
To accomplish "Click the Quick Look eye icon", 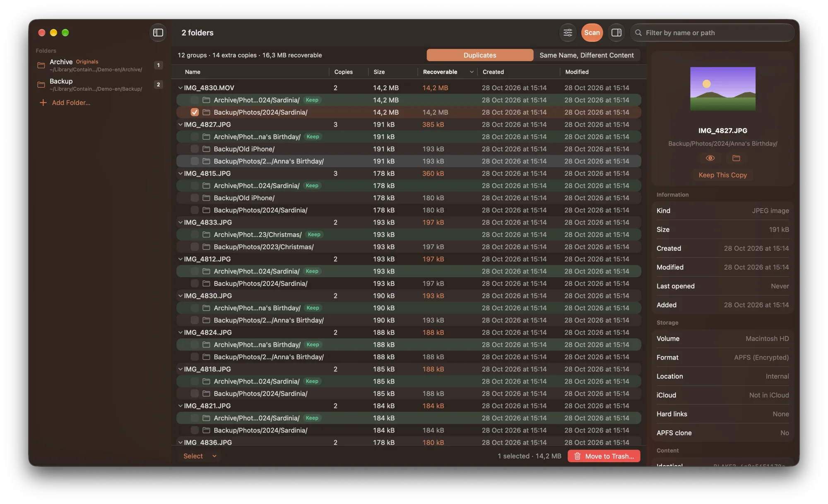I will pos(710,158).
